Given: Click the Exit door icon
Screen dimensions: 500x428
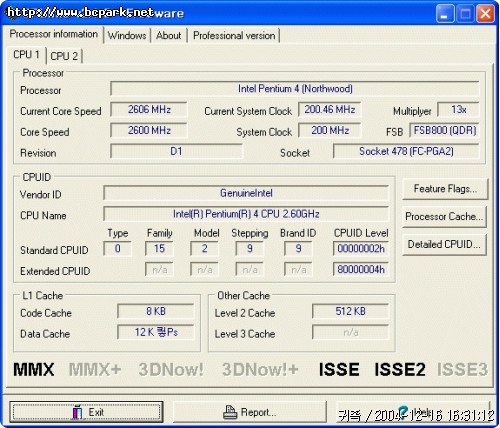Looking at the screenshot, I should tap(77, 412).
